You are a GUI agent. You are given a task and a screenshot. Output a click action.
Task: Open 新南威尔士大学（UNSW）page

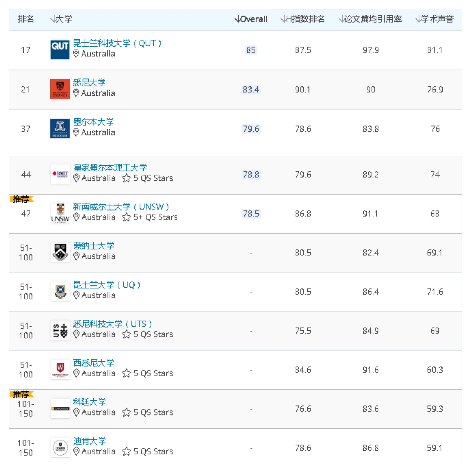[x=121, y=207]
